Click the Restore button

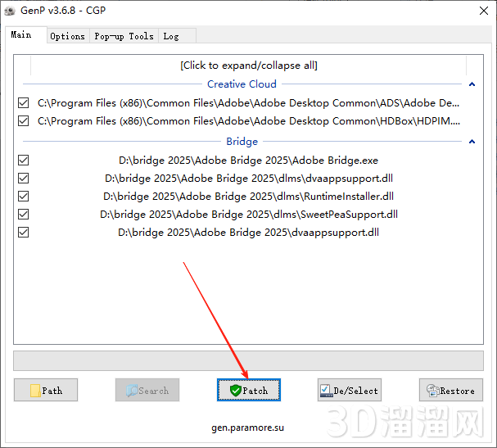pos(450,390)
